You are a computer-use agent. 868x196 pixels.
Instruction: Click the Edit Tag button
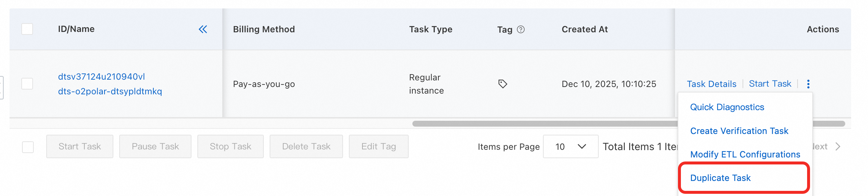[x=379, y=147]
